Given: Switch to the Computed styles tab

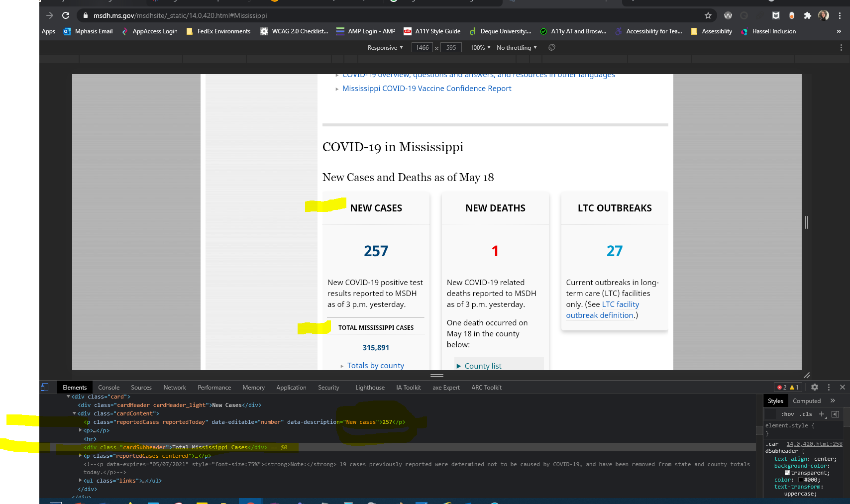Looking at the screenshot, I should (x=807, y=401).
